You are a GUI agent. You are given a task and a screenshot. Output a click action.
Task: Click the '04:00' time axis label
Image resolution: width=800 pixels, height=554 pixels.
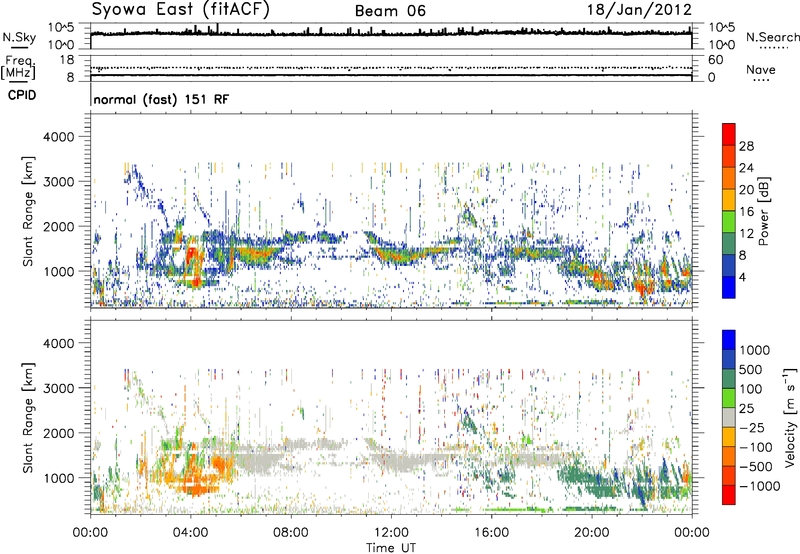190,533
